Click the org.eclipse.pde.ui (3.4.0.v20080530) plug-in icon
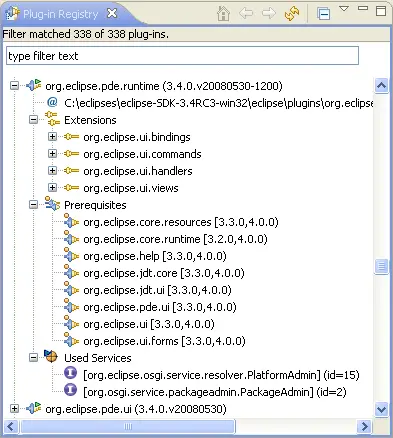393x438 pixels. (x=34, y=408)
